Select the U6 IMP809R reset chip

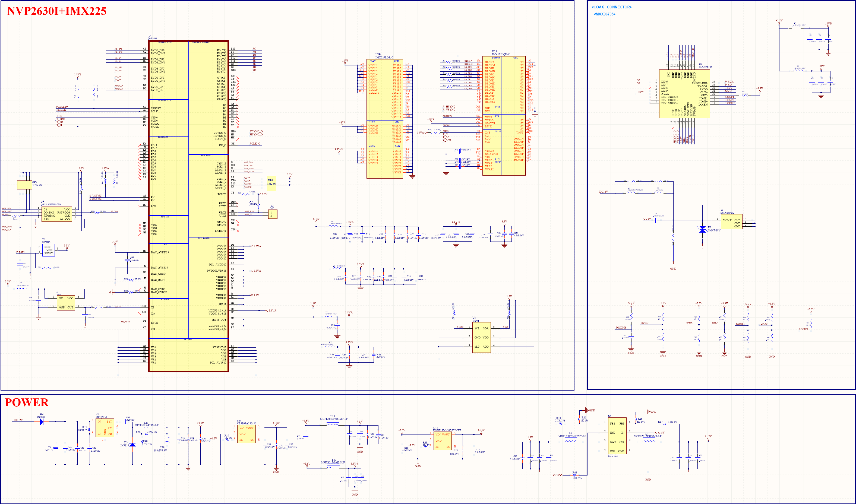tap(48, 250)
